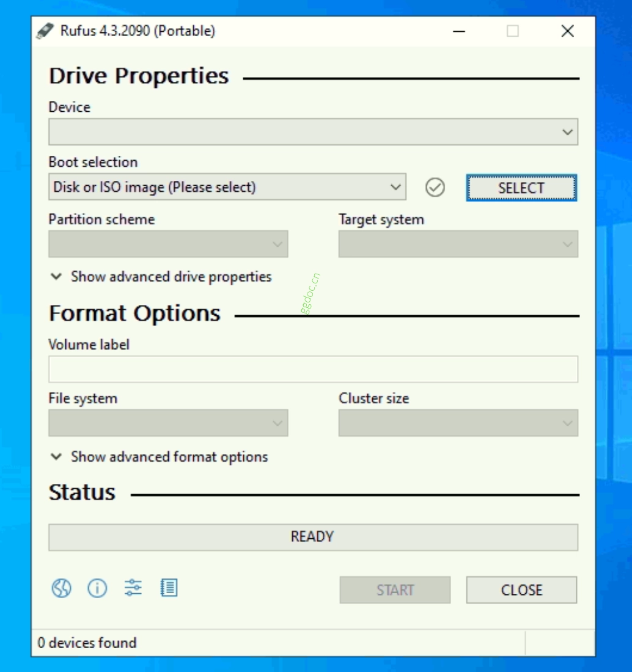Open the File system dropdown

point(168,423)
